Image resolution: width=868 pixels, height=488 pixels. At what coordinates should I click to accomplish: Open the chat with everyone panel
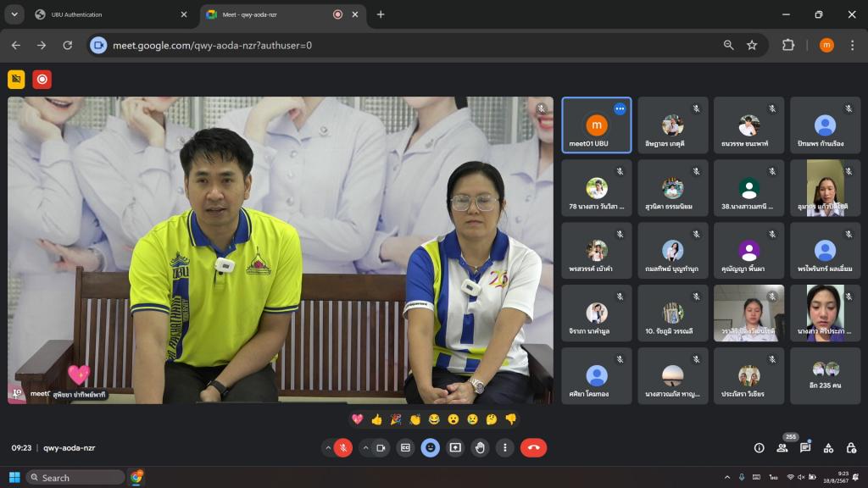coord(805,448)
